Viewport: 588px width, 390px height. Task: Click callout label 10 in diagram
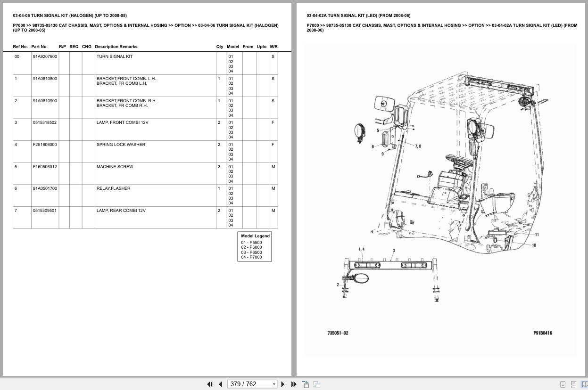[x=534, y=245]
